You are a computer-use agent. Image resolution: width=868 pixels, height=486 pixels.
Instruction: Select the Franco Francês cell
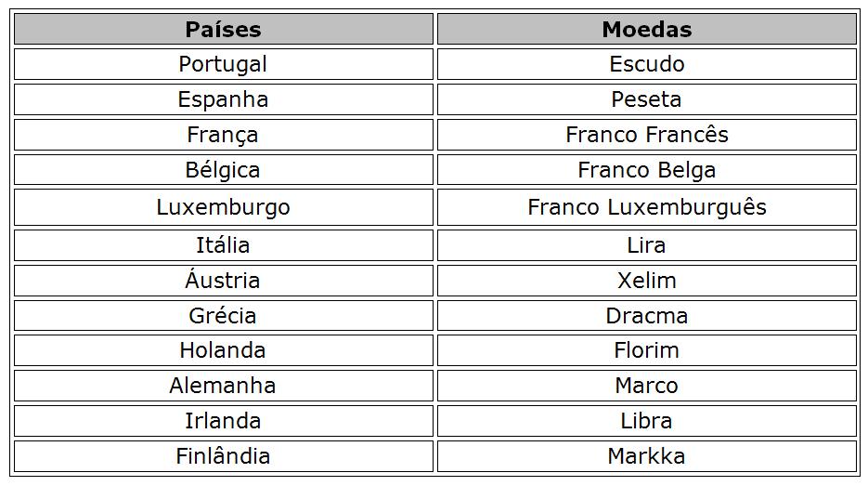(646, 135)
